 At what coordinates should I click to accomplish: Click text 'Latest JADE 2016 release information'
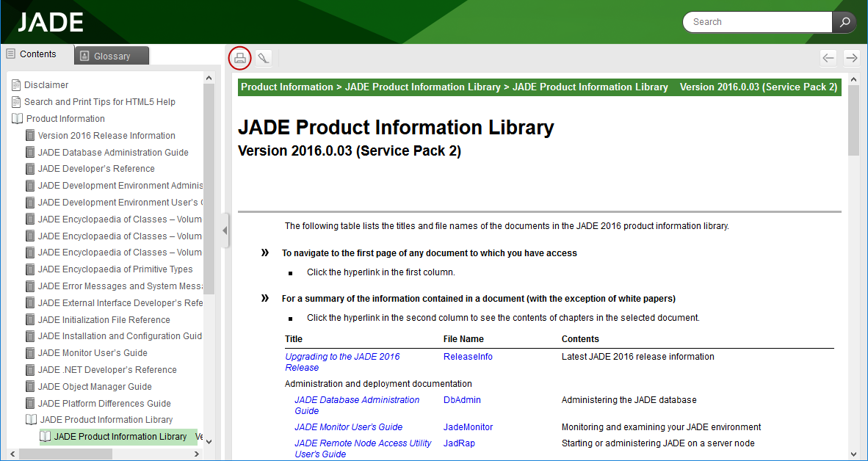637,357
